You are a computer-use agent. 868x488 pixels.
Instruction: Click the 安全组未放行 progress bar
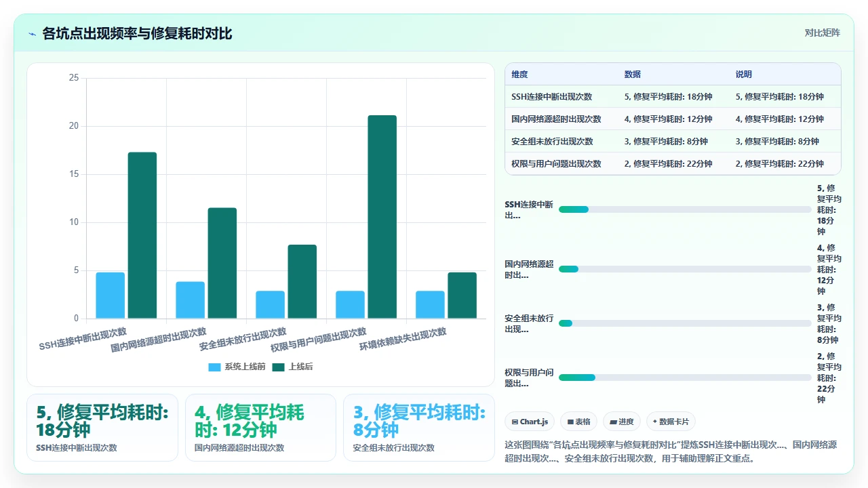[x=685, y=323]
